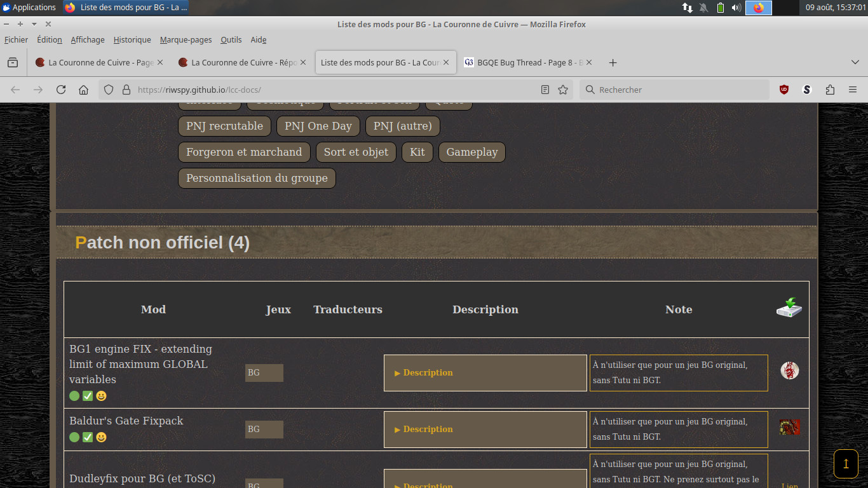Image resolution: width=868 pixels, height=488 pixels.
Task: Open the S extension icon
Action: [x=807, y=90]
